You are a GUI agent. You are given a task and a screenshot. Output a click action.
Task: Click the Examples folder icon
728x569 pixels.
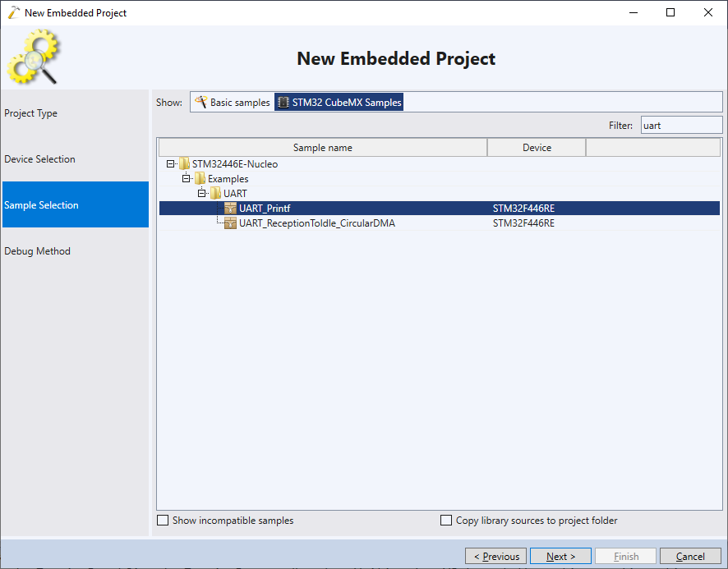point(200,179)
